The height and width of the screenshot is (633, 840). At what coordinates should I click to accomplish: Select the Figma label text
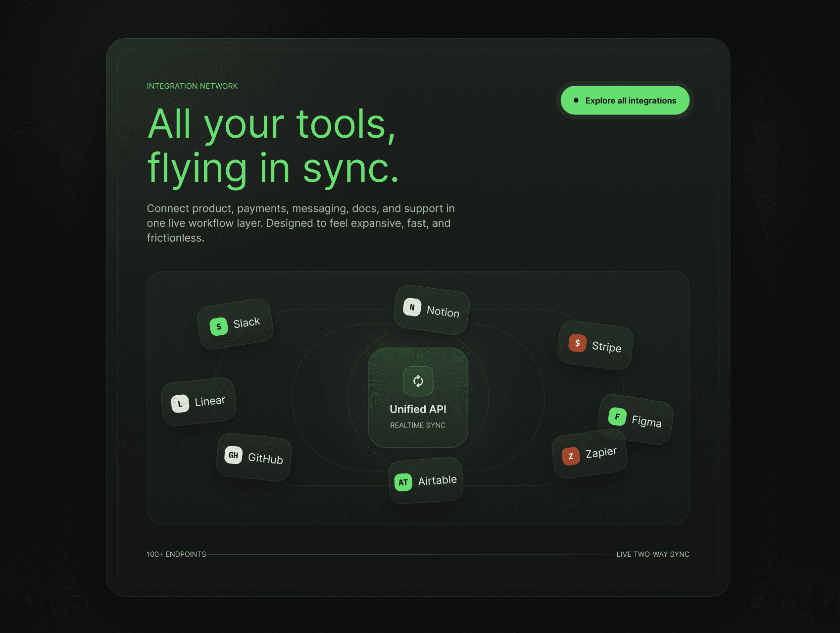pos(646,422)
